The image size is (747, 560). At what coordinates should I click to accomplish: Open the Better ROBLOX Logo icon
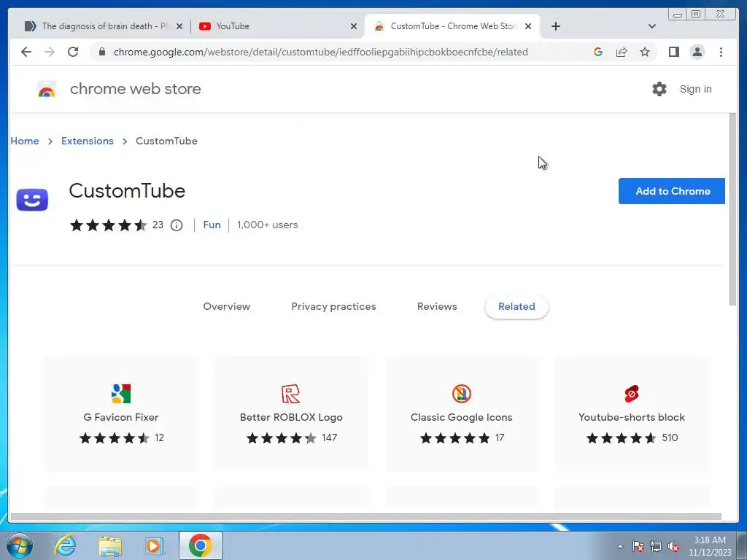[290, 394]
